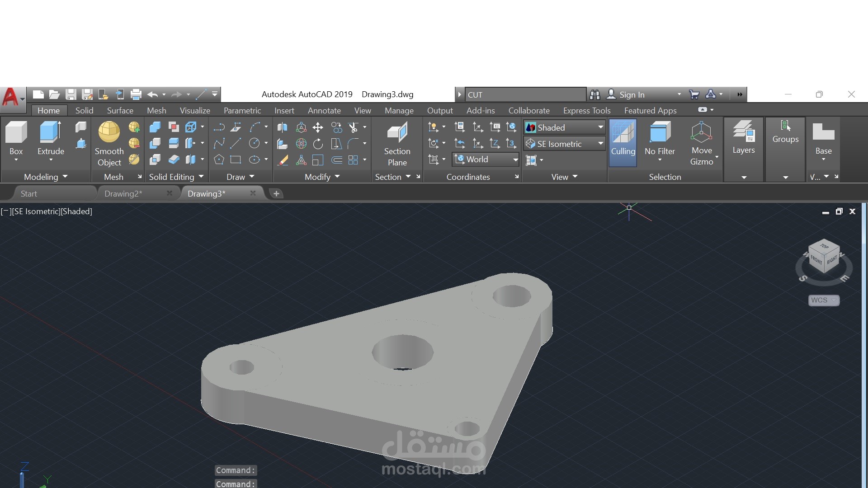Click the FRONT face of the ViewCube
This screenshot has width=868, height=488.
click(816, 260)
